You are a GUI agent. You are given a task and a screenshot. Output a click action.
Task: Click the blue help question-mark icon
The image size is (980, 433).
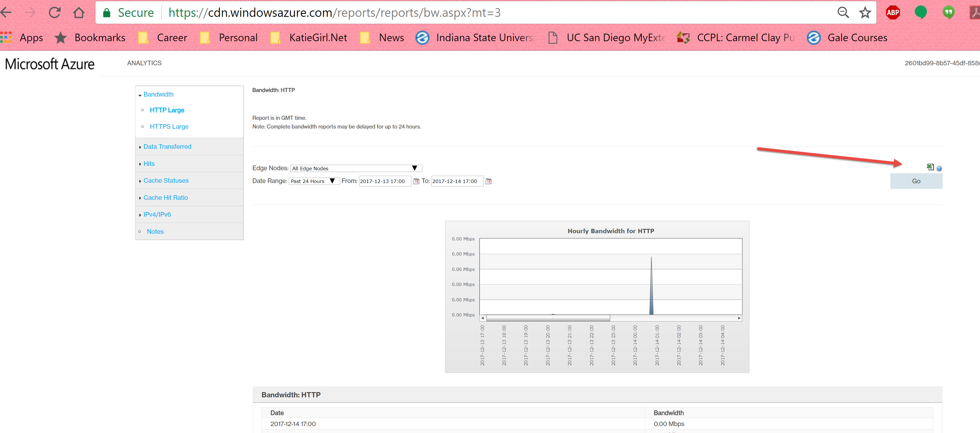coord(939,169)
